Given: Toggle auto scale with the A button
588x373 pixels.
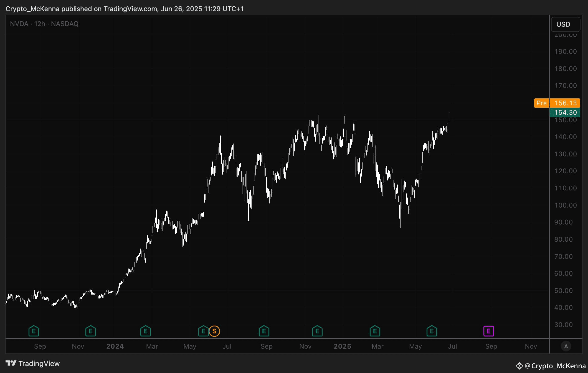Looking at the screenshot, I should click(566, 346).
